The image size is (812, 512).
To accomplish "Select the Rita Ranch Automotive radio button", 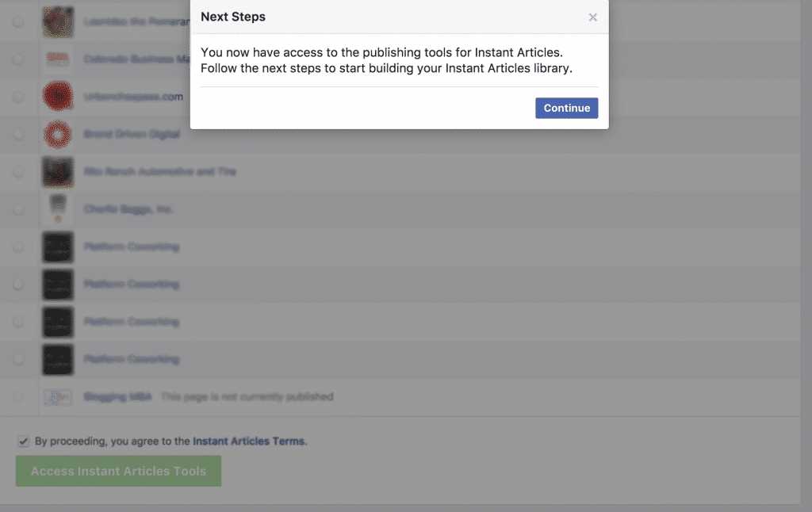I will click(x=18, y=172).
